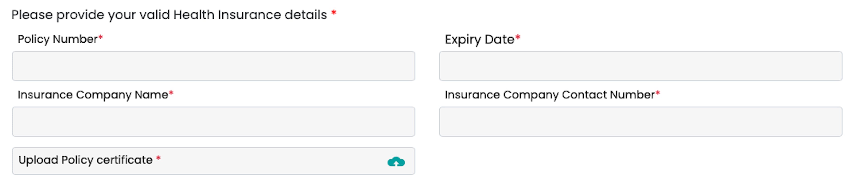Click the Policy Number label text
This screenshot has width=868, height=194.
point(58,39)
